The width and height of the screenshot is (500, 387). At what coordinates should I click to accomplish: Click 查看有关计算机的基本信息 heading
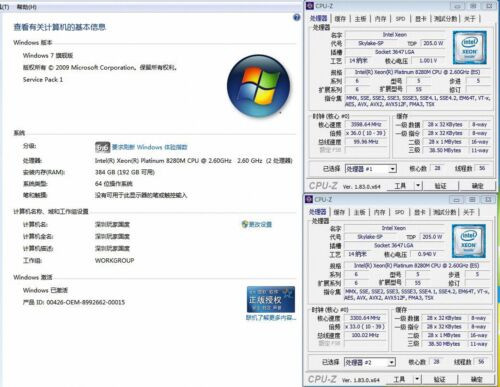60,27
